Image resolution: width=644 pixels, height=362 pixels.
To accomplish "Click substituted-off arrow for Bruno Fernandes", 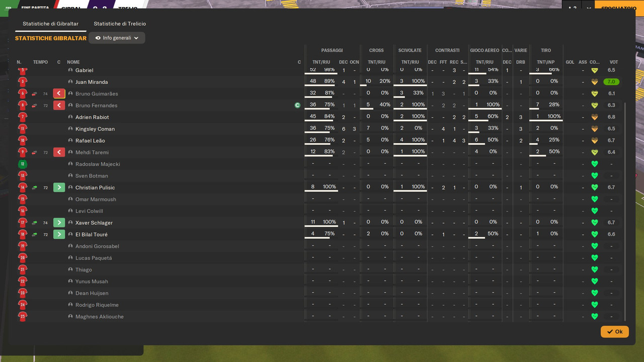I will (x=59, y=105).
